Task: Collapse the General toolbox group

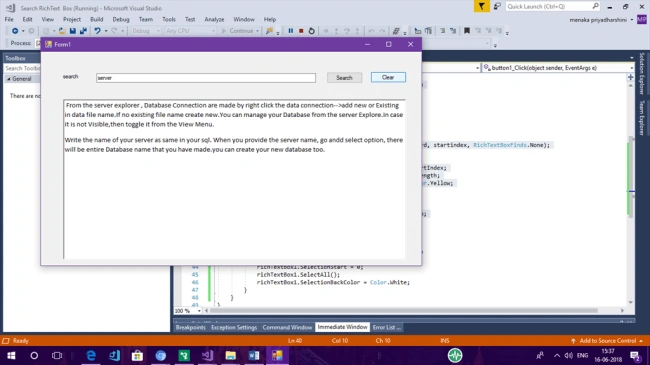Action: click(x=8, y=79)
